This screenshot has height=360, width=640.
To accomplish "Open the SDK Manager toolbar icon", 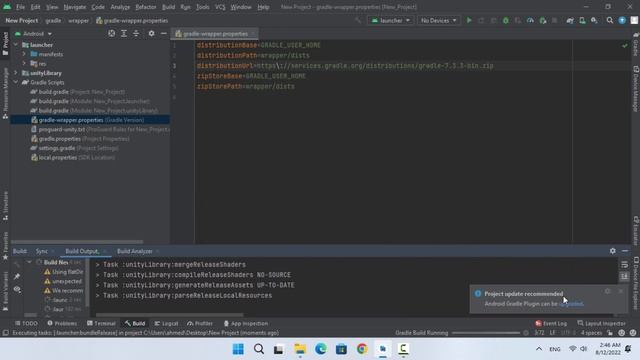I will 594,20.
